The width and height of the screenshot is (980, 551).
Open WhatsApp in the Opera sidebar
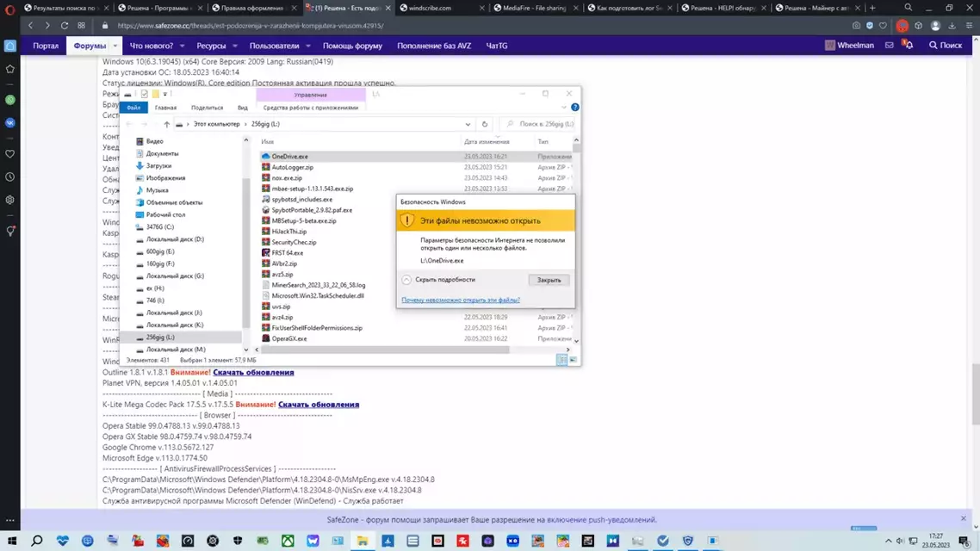tap(10, 100)
